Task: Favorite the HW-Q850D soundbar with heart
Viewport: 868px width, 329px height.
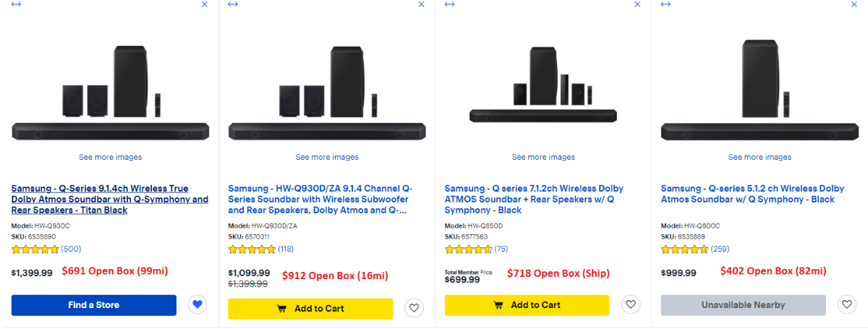Action: coord(631,305)
